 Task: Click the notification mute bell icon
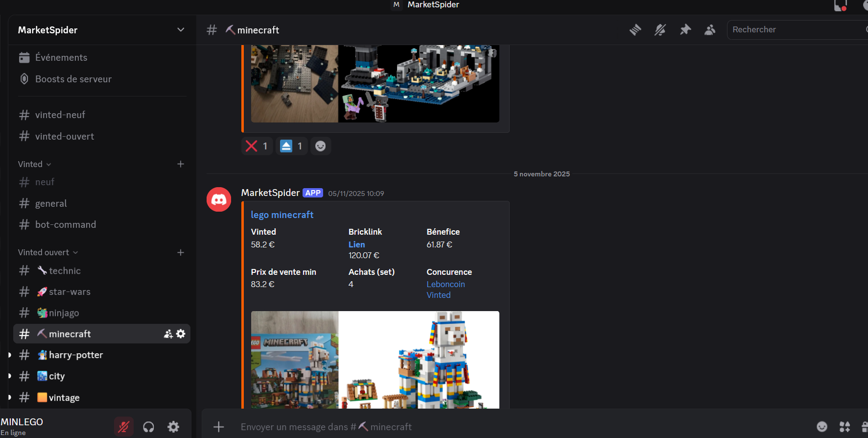[660, 30]
